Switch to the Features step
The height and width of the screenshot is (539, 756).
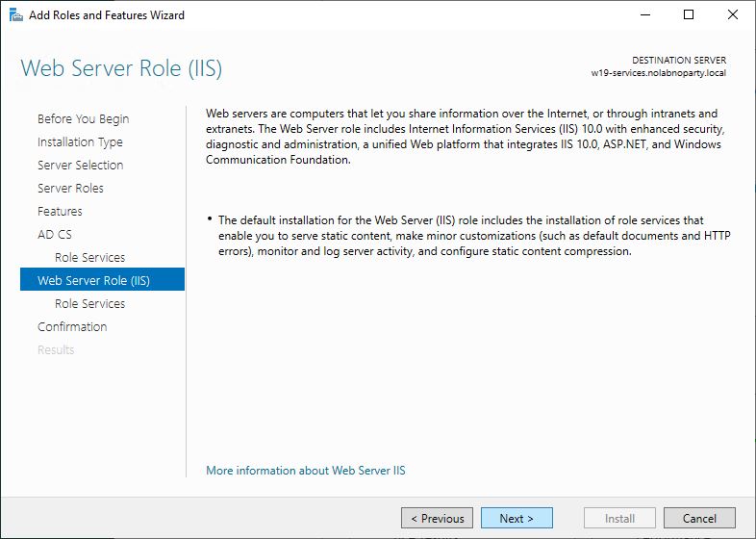pos(60,212)
